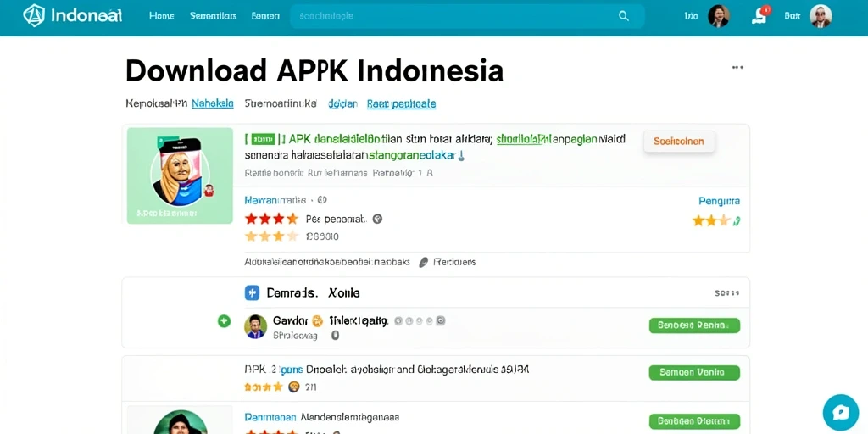The image size is (868, 434).
Task: Click the red-orange star rating row
Action: click(271, 219)
